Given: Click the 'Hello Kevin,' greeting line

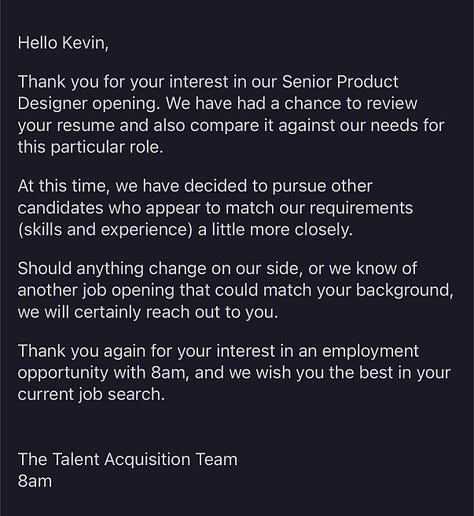Looking at the screenshot, I should (x=63, y=43).
